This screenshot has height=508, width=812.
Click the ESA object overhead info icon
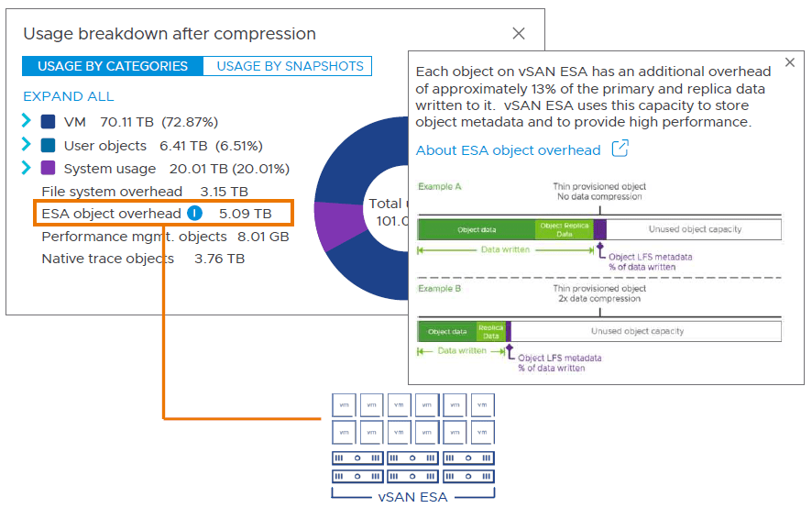click(194, 214)
